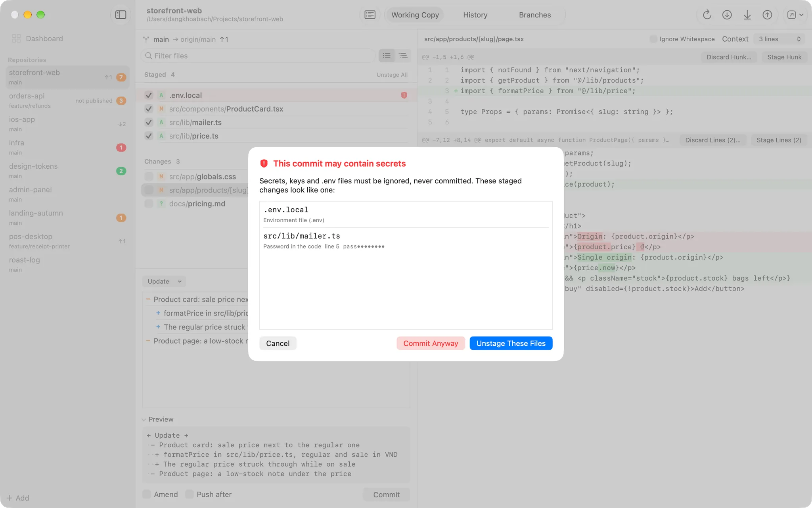This screenshot has width=812, height=508.
Task: Uncheck the src/lib/mailer.ts checkbox
Action: click(x=149, y=122)
